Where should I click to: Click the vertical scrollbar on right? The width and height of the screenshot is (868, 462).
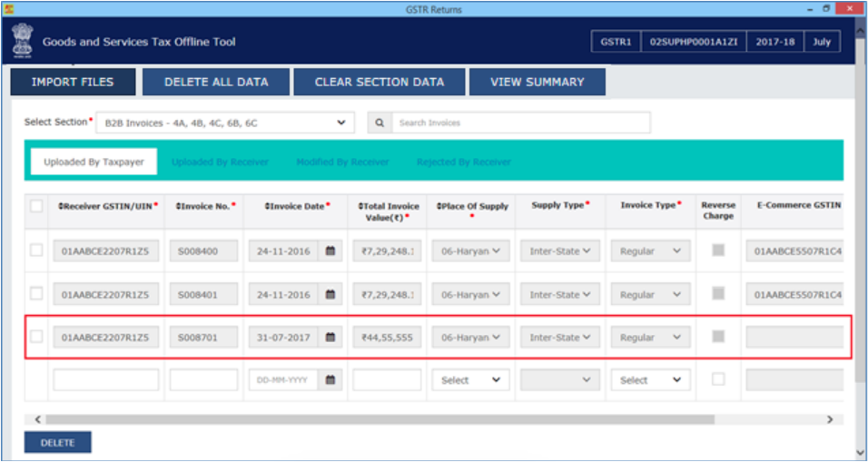click(x=861, y=211)
